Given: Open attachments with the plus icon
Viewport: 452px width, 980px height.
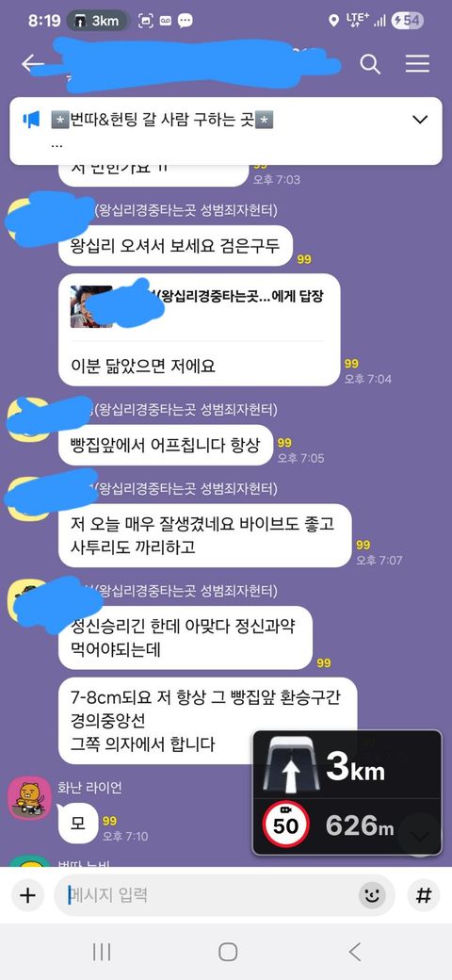Looking at the screenshot, I should (x=27, y=895).
